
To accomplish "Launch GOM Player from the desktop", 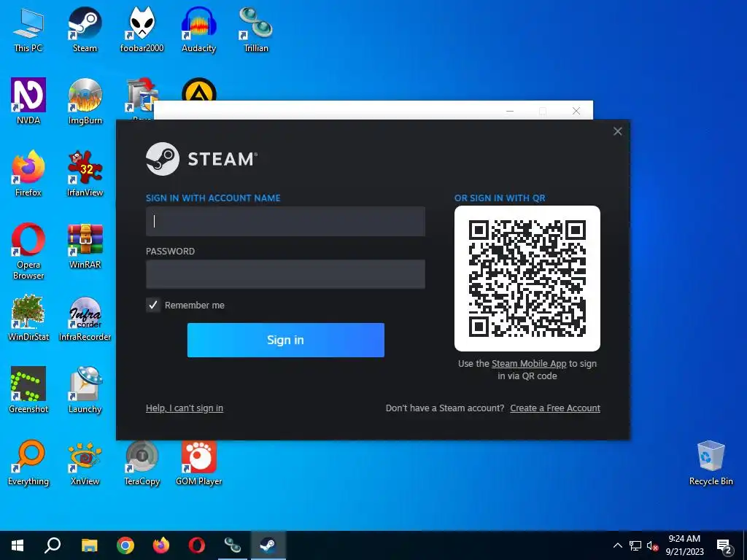I will click(x=198, y=463).
